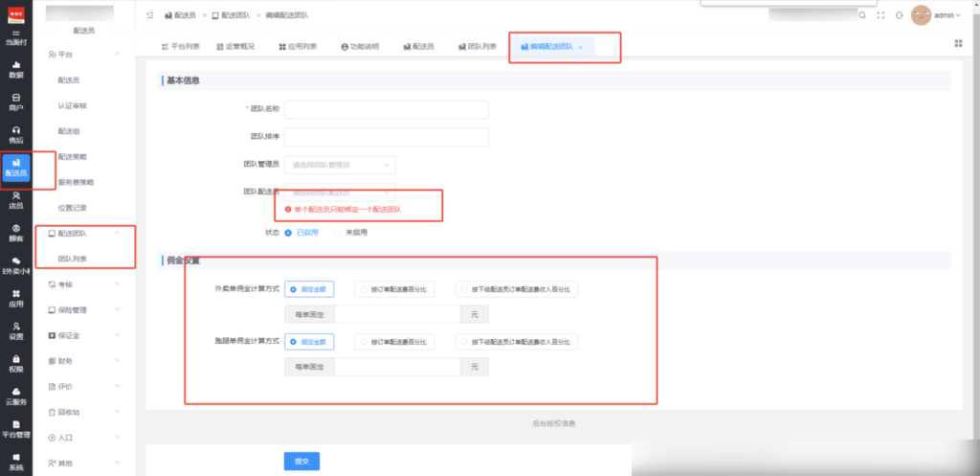The height and width of the screenshot is (476, 980).
Task: Click the blue 提交 submit button
Action: tap(301, 461)
